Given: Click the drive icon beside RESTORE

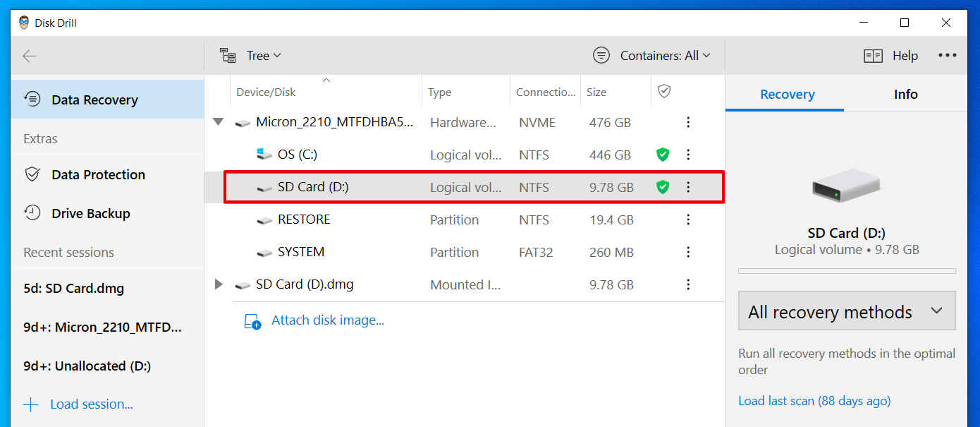Looking at the screenshot, I should [264, 220].
